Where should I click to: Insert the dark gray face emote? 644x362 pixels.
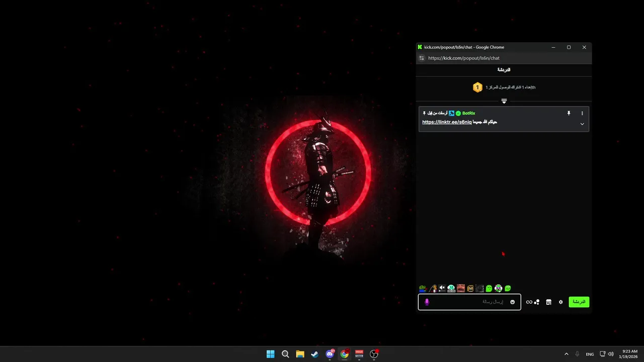click(479, 289)
